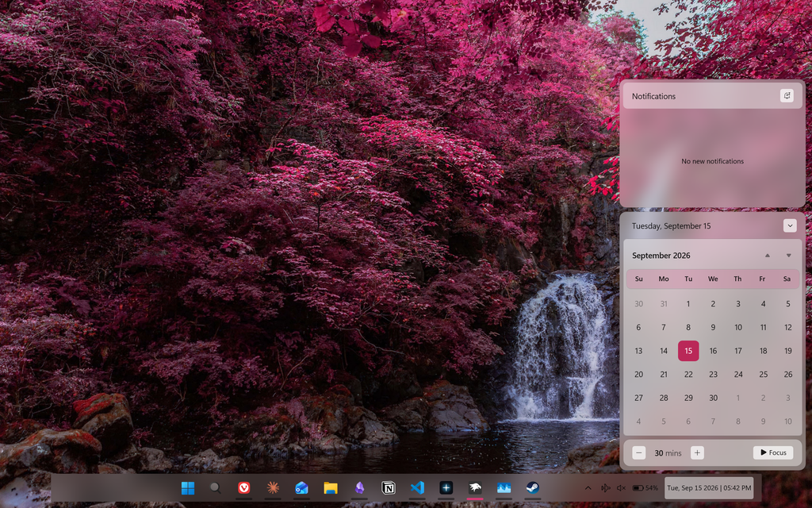This screenshot has width=812, height=508.
Task: Select September 11 in the calendar
Action: 763,328
